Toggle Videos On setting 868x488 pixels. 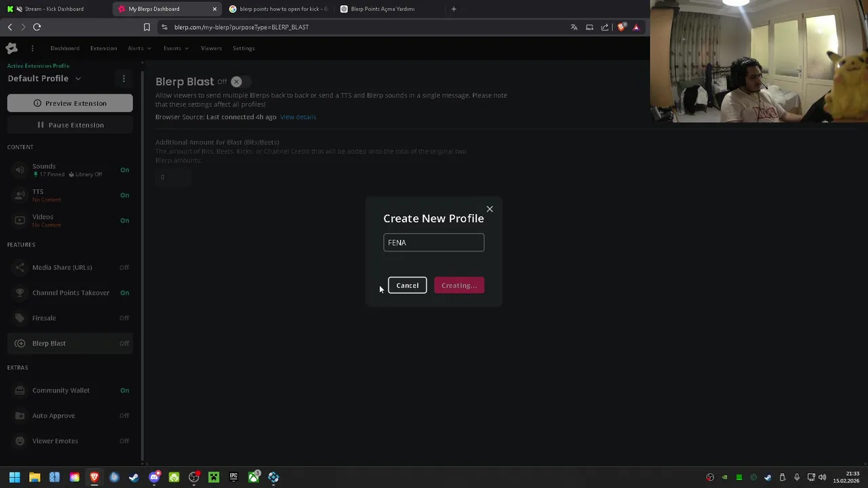(125, 220)
